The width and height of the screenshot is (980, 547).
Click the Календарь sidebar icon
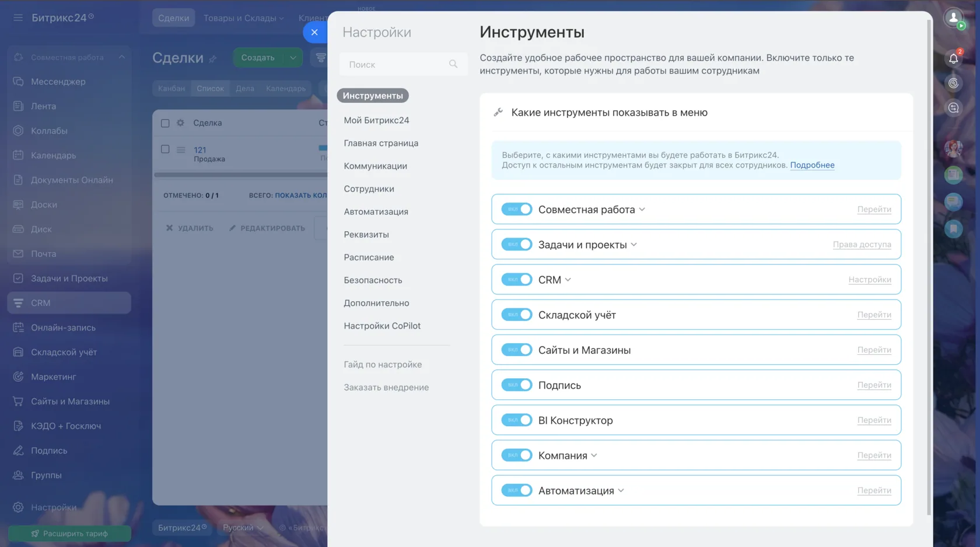click(x=18, y=155)
